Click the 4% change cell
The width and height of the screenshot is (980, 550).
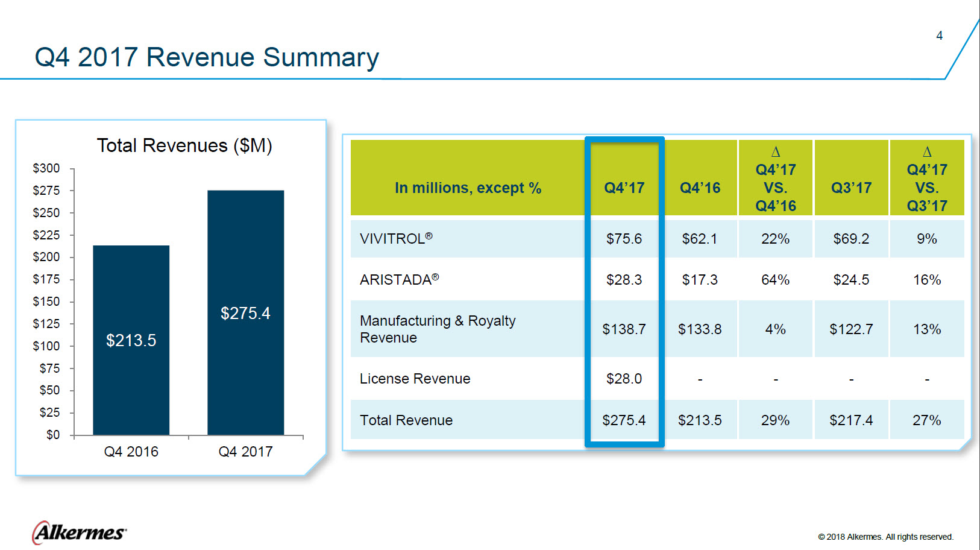[776, 329]
